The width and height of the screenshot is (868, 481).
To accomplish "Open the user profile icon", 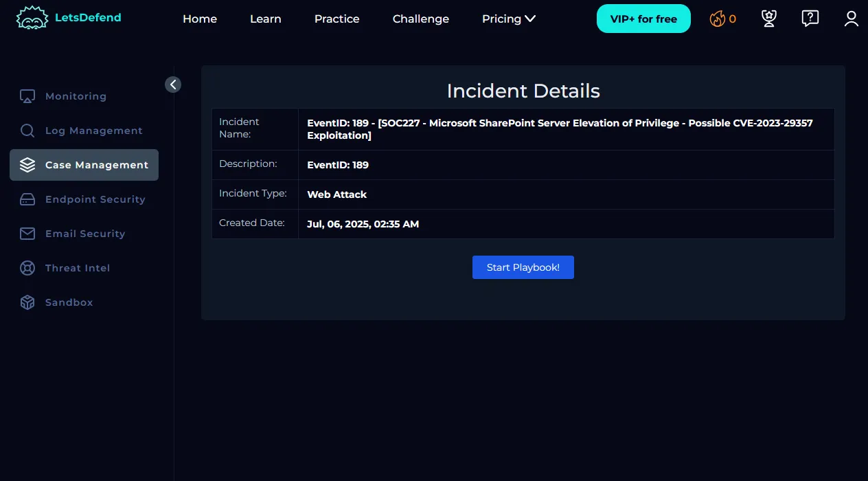I will tap(852, 19).
